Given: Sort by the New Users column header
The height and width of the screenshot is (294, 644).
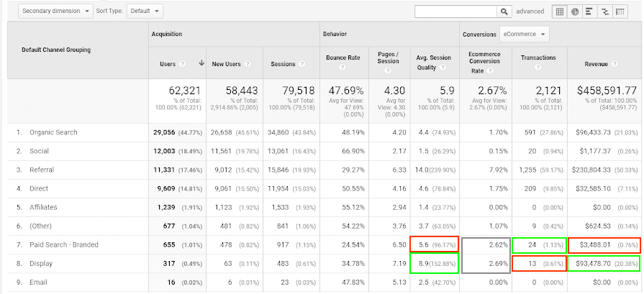Looking at the screenshot, I should [227, 64].
